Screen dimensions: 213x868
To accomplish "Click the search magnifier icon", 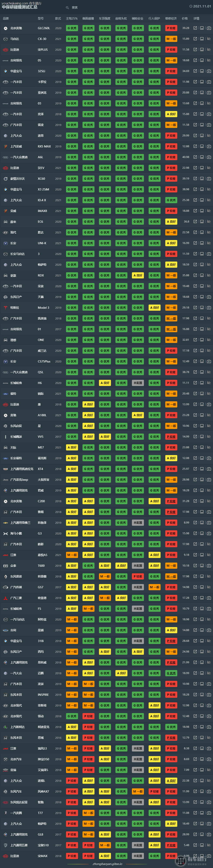I will (67, 7).
